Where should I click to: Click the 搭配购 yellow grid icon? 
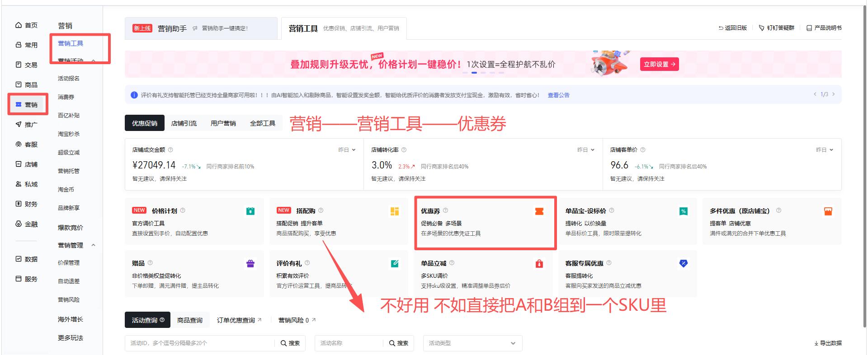click(x=395, y=211)
